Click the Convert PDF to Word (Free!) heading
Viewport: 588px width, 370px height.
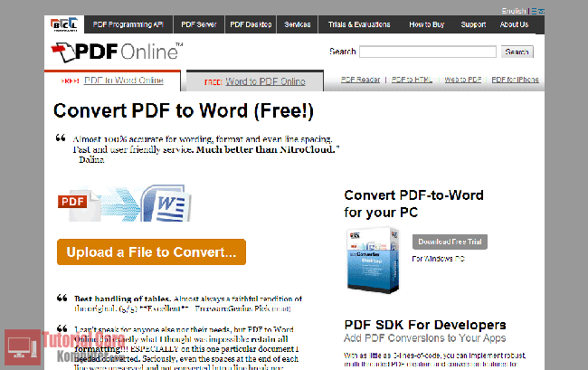pos(184,110)
